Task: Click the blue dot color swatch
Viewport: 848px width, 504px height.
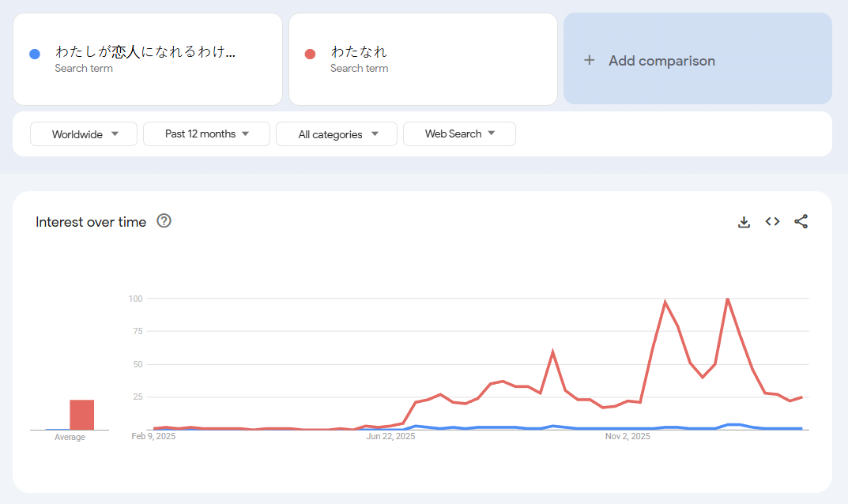Action: [35, 54]
